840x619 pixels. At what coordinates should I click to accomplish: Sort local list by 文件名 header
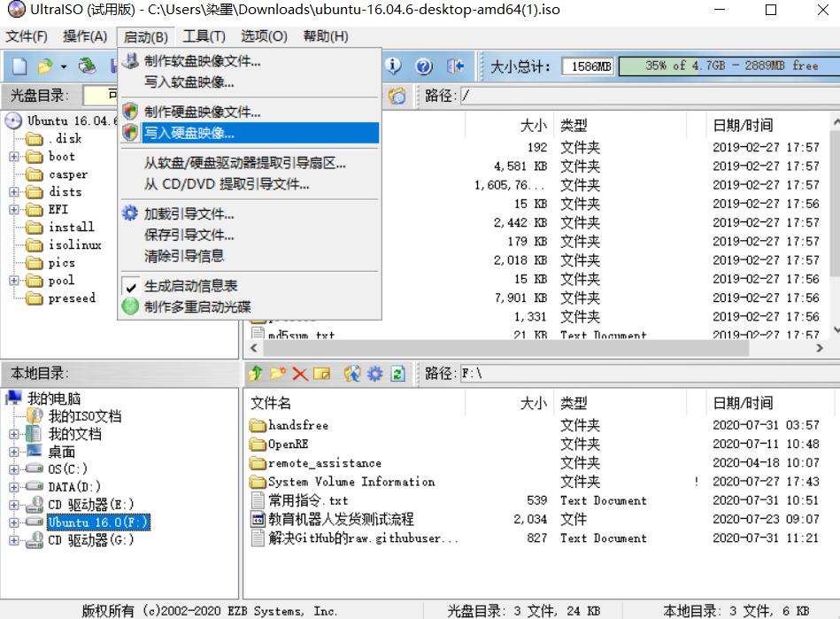[x=271, y=403]
